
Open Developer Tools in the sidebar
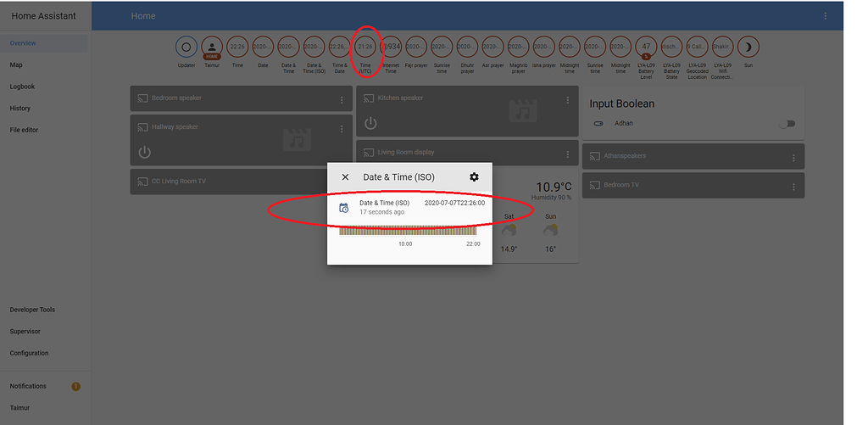44,310
